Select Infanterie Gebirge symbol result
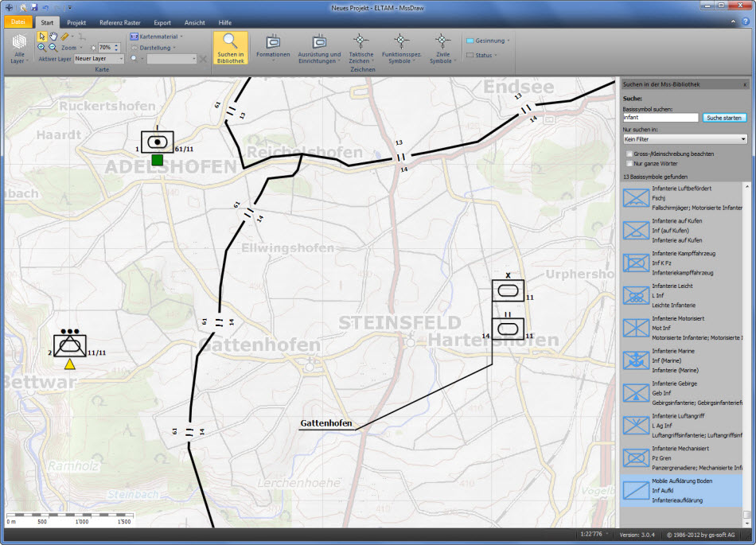756x545 pixels. (682, 393)
